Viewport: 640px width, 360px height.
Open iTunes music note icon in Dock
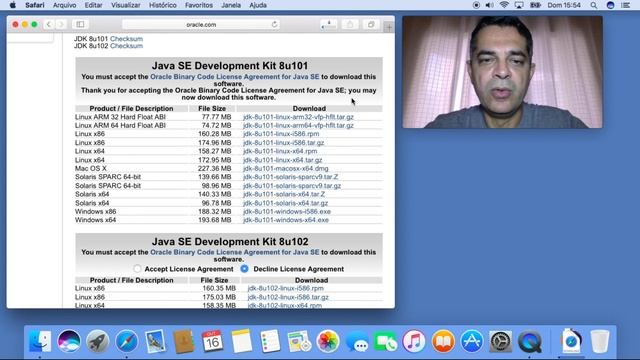pos(414,341)
